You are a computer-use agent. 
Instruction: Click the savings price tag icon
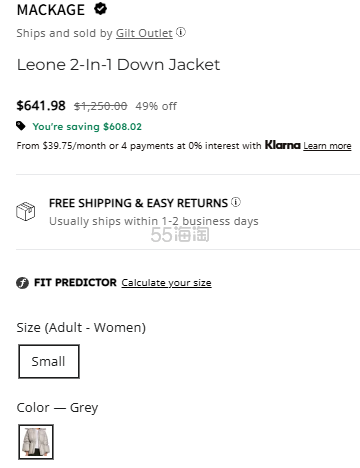click(x=21, y=126)
